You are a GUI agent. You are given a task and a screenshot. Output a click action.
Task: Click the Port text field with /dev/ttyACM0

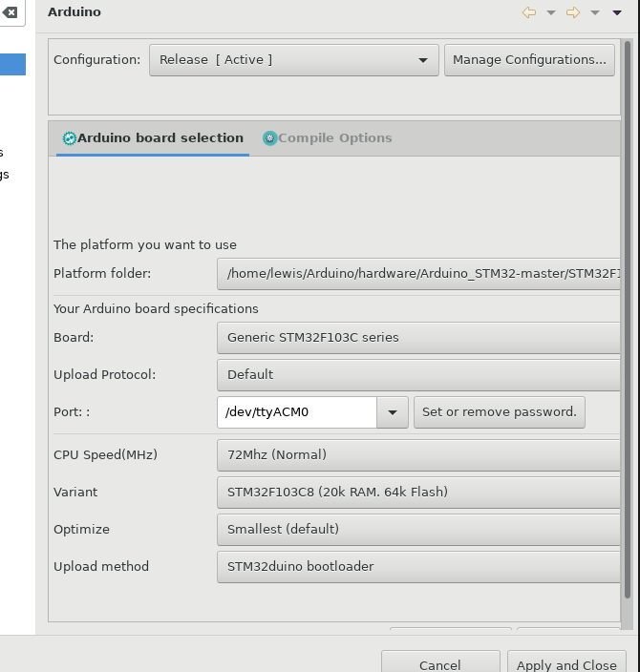tap(297, 412)
